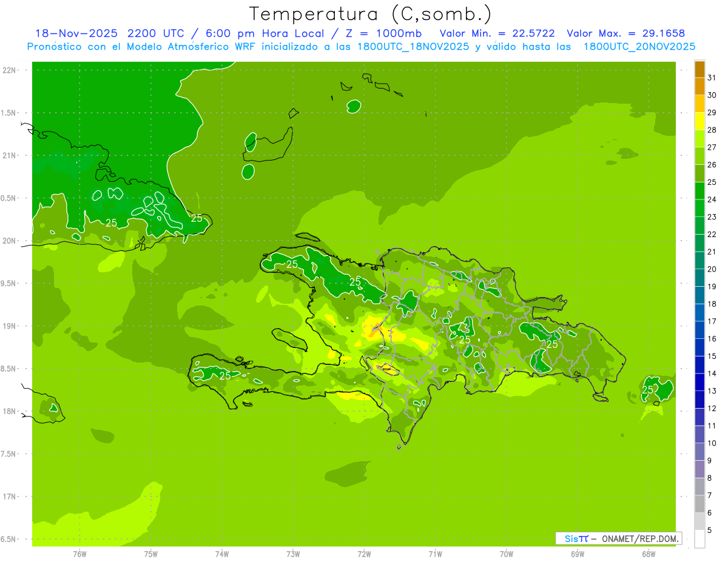The width and height of the screenshot is (728, 562).
Task: Click the title 'Temperatura (C,somb.)'
Action: click(x=371, y=14)
